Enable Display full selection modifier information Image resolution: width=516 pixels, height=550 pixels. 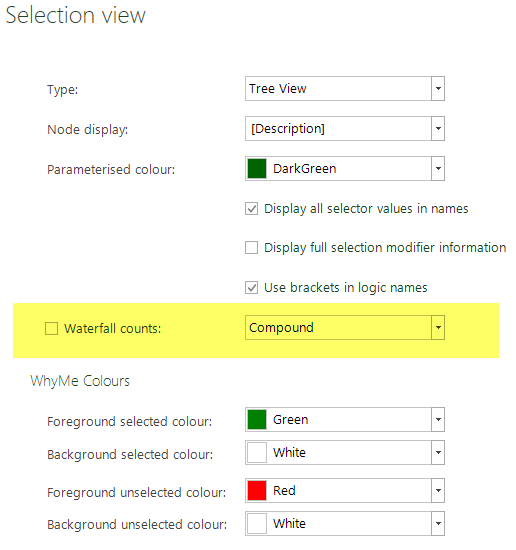point(252,247)
